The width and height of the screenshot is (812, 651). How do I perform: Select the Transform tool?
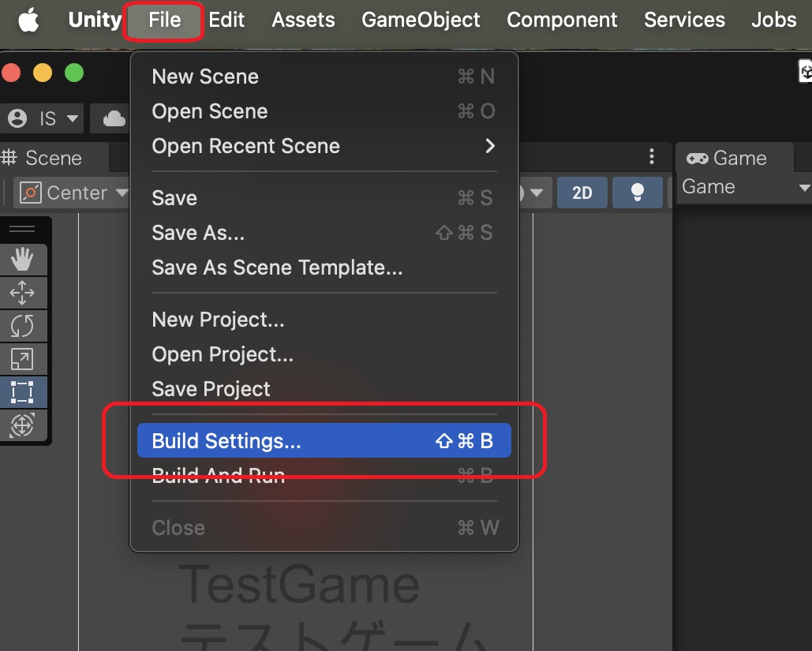click(x=22, y=425)
